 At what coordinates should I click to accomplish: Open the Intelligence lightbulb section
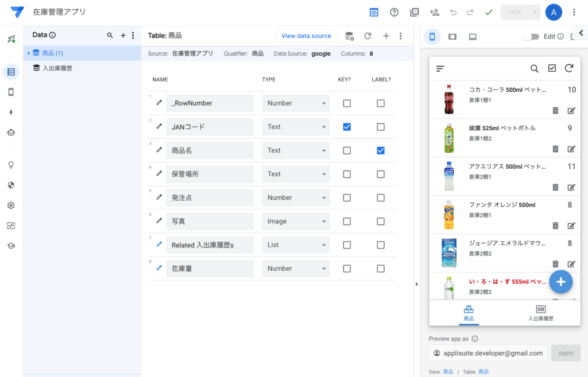(x=10, y=165)
